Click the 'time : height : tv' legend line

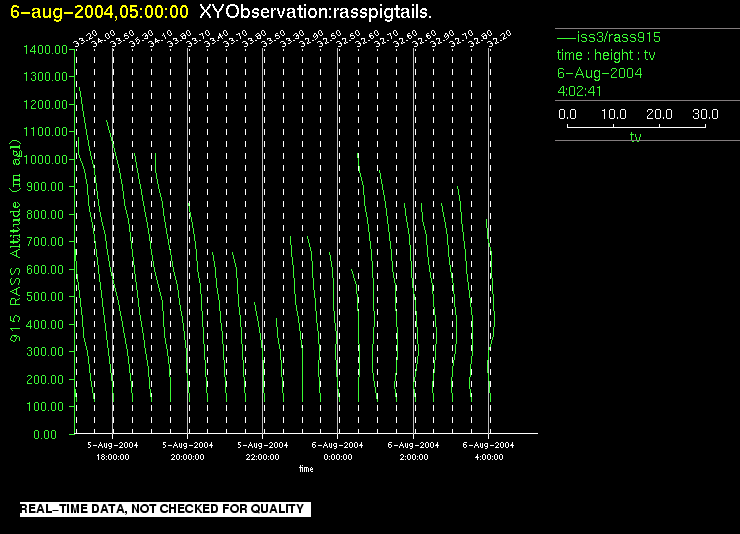tap(606, 55)
